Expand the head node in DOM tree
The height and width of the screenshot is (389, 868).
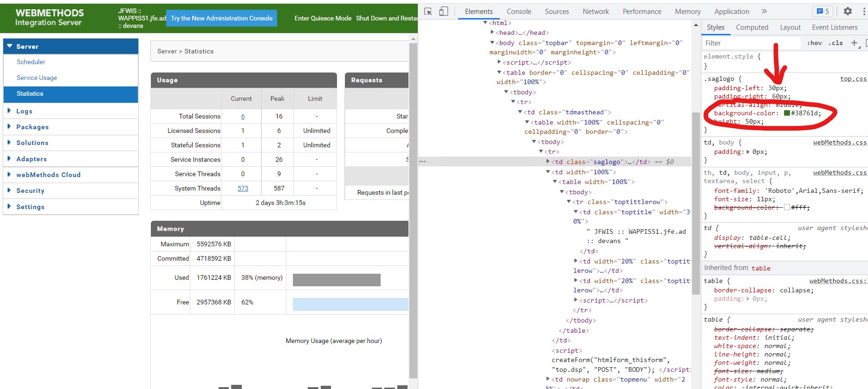[x=492, y=33]
